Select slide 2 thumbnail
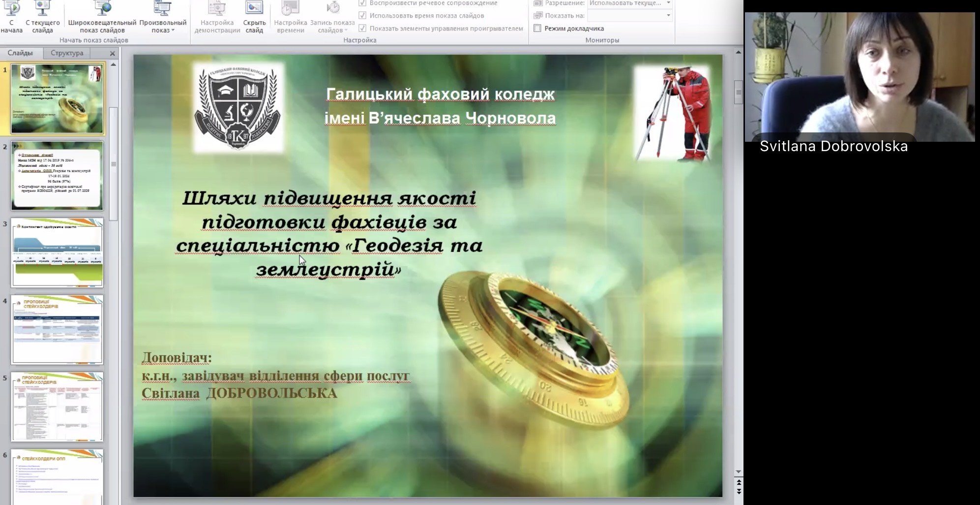The height and width of the screenshot is (505, 980). [x=57, y=176]
